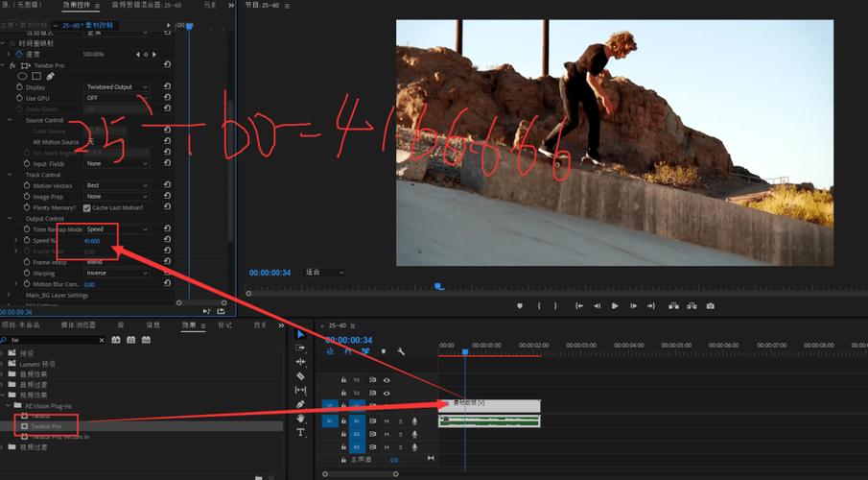Click the Insert button in Program monitor
The image size is (868, 480).
click(673, 306)
